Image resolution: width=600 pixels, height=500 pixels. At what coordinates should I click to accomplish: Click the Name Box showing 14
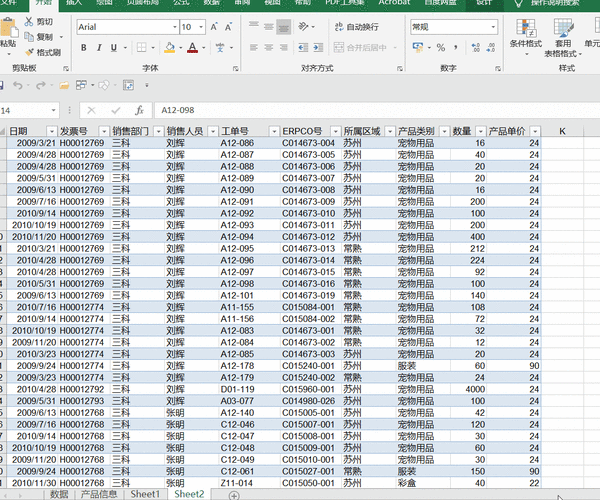(x=25, y=111)
